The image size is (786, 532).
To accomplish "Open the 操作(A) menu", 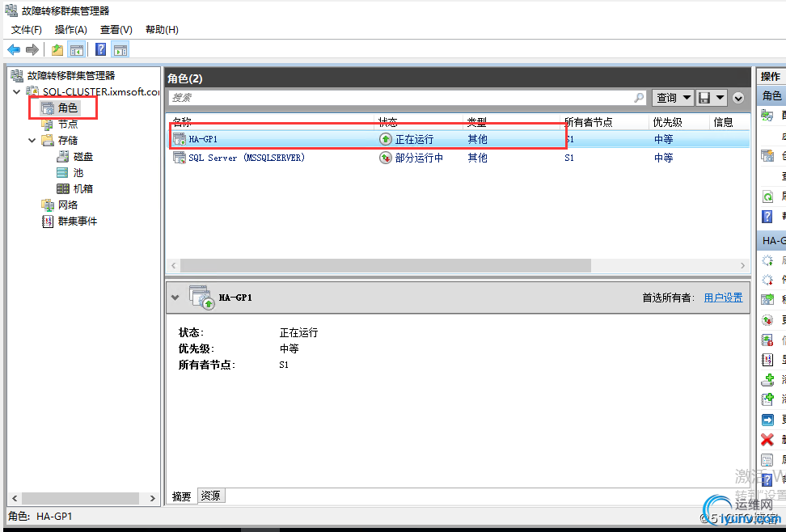I will click(70, 30).
